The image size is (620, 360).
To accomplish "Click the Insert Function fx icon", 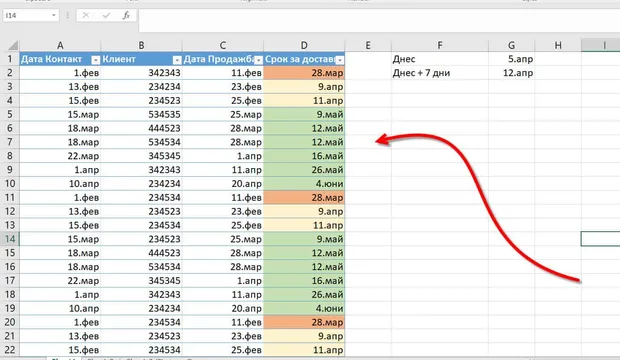I will tap(126, 15).
